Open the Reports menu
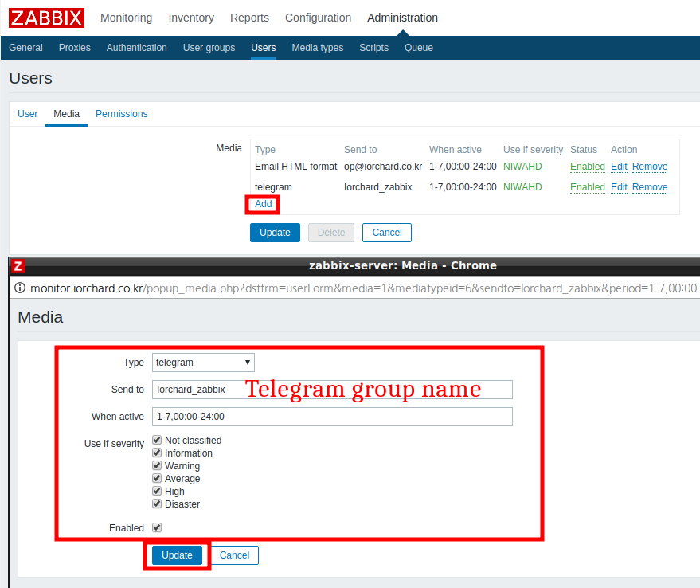 [249, 18]
